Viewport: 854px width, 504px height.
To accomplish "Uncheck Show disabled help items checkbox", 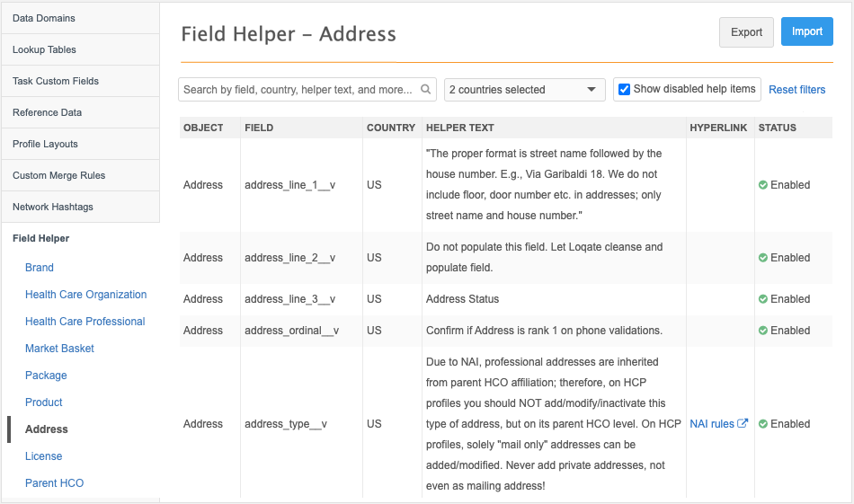I will coord(624,90).
